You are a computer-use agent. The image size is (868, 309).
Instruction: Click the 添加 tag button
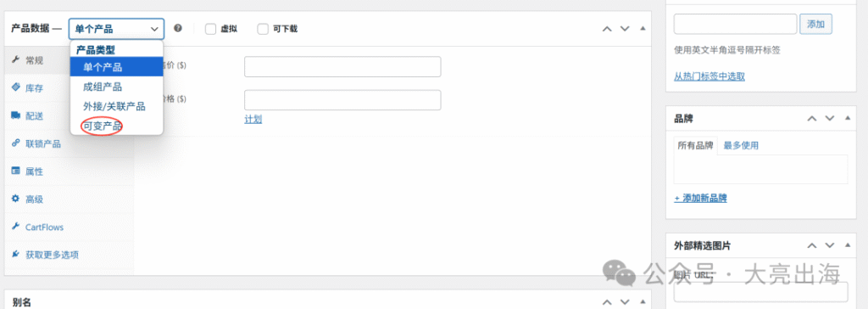click(816, 24)
